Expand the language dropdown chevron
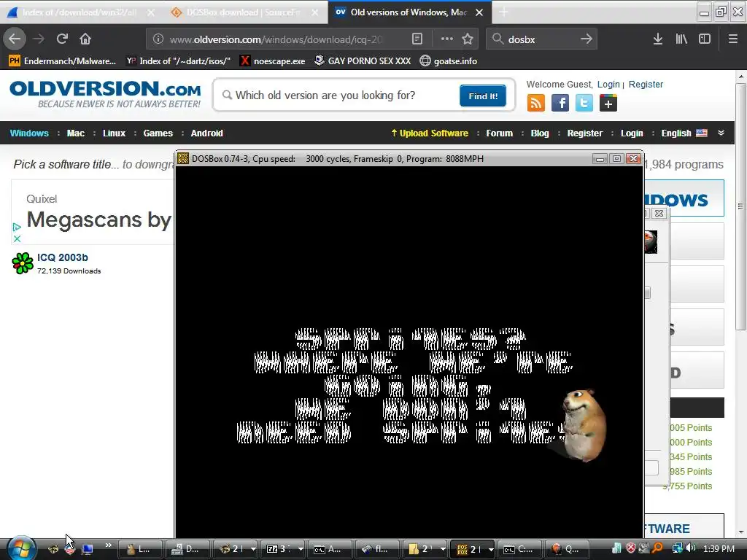Screen dimensions: 747x560 point(721,133)
